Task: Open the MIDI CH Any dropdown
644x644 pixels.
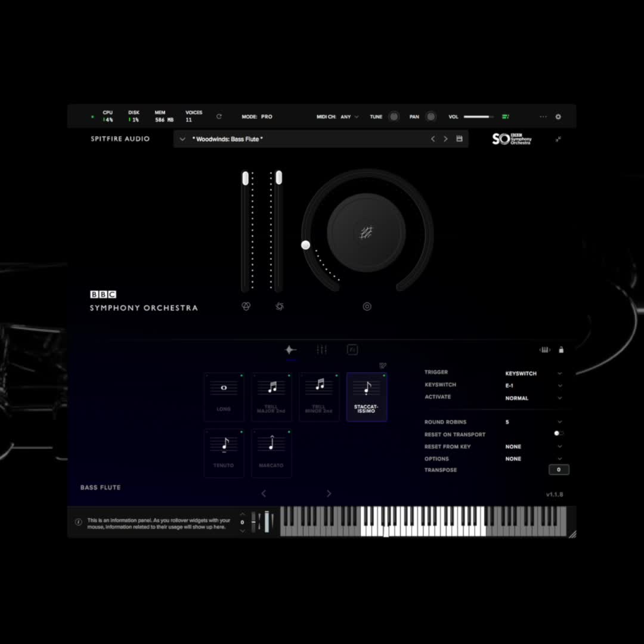Action: tap(349, 117)
